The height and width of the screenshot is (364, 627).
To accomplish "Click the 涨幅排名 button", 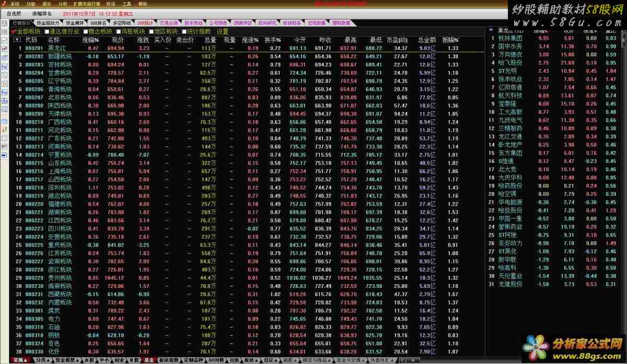I will (42, 14).
